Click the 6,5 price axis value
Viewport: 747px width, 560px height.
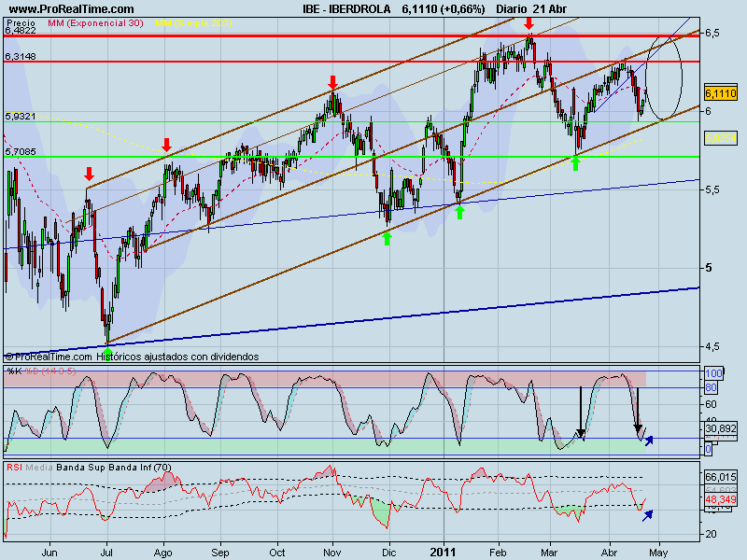coord(712,33)
